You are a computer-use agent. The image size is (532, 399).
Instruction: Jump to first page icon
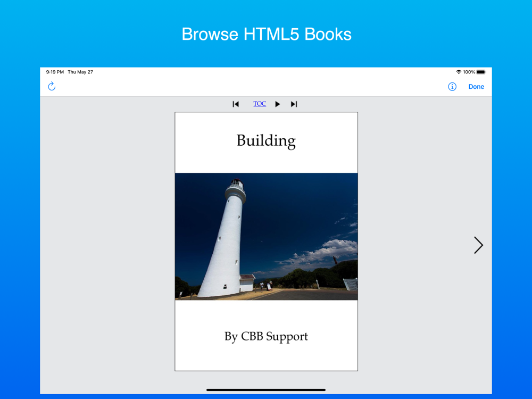click(236, 104)
